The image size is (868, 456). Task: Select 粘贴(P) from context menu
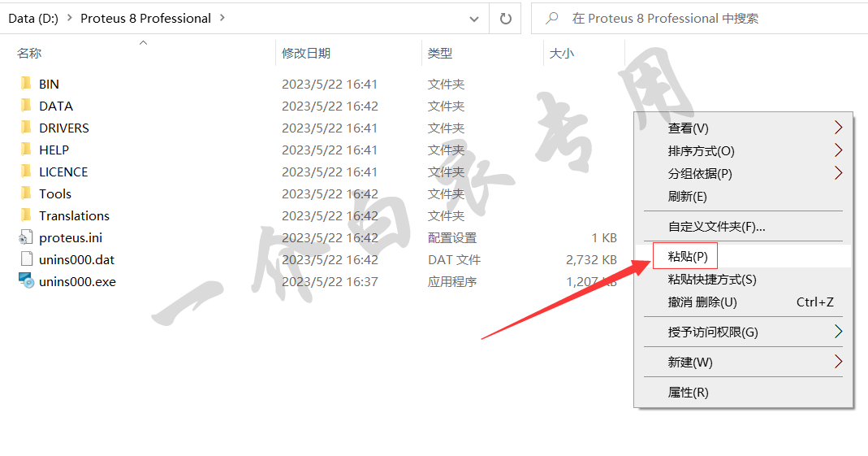click(743, 256)
